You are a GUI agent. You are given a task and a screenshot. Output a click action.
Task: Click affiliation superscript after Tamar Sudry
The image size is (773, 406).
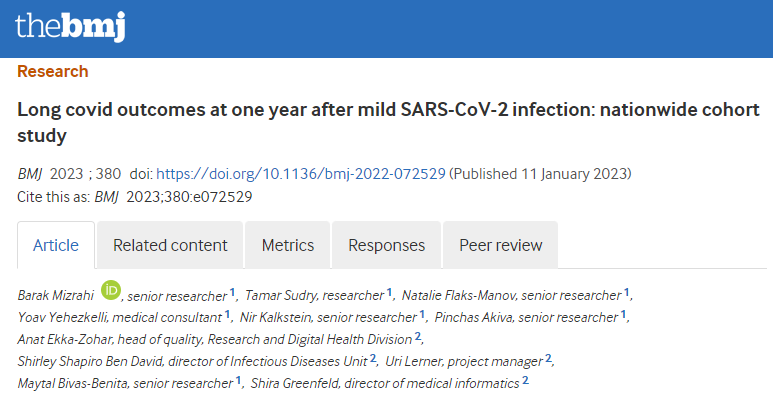(x=389, y=292)
